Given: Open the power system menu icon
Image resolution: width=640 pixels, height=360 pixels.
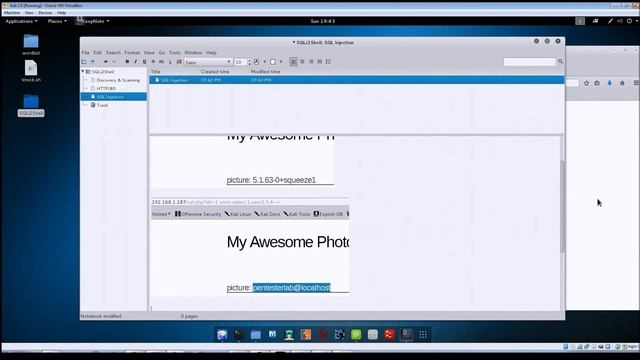Looking at the screenshot, I should [629, 21].
